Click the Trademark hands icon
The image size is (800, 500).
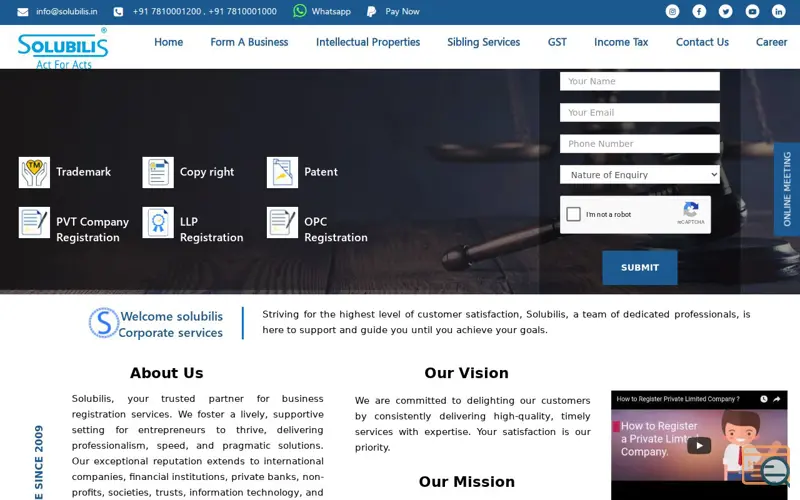point(34,172)
